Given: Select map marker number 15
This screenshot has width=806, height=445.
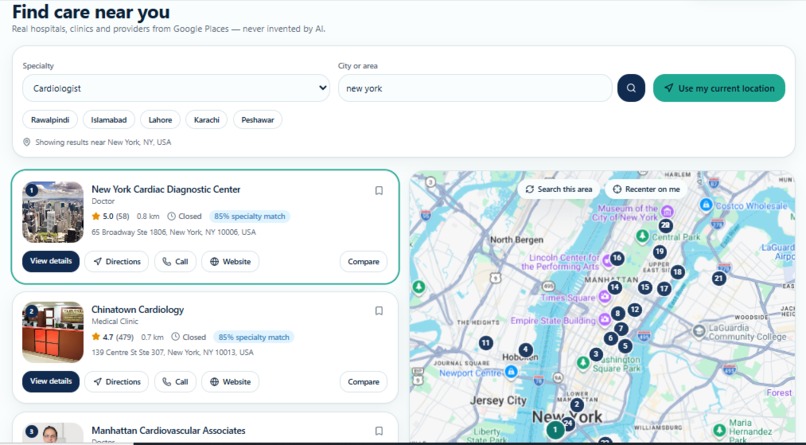Looking at the screenshot, I should point(645,287).
